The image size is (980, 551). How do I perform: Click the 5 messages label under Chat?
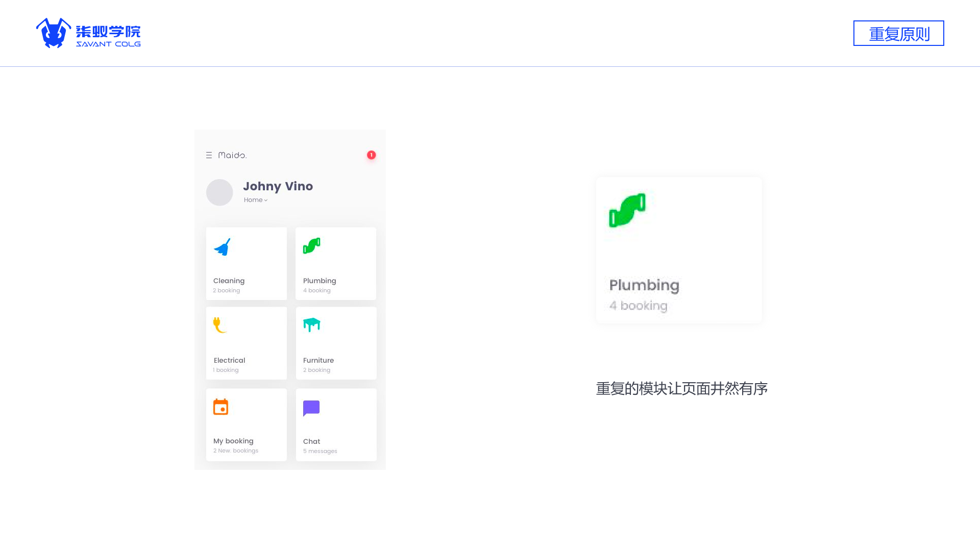320,451
